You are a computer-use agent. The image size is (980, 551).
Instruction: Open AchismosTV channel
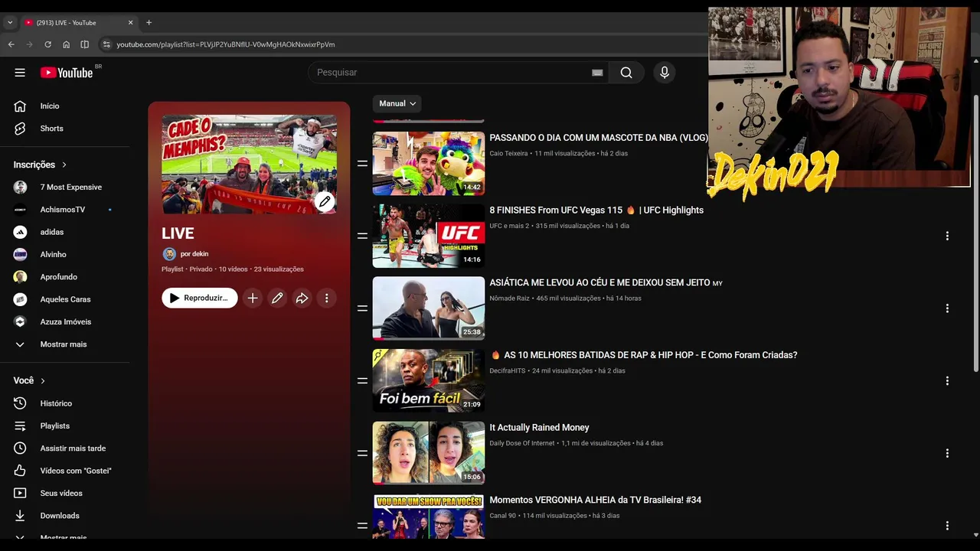[63, 210]
